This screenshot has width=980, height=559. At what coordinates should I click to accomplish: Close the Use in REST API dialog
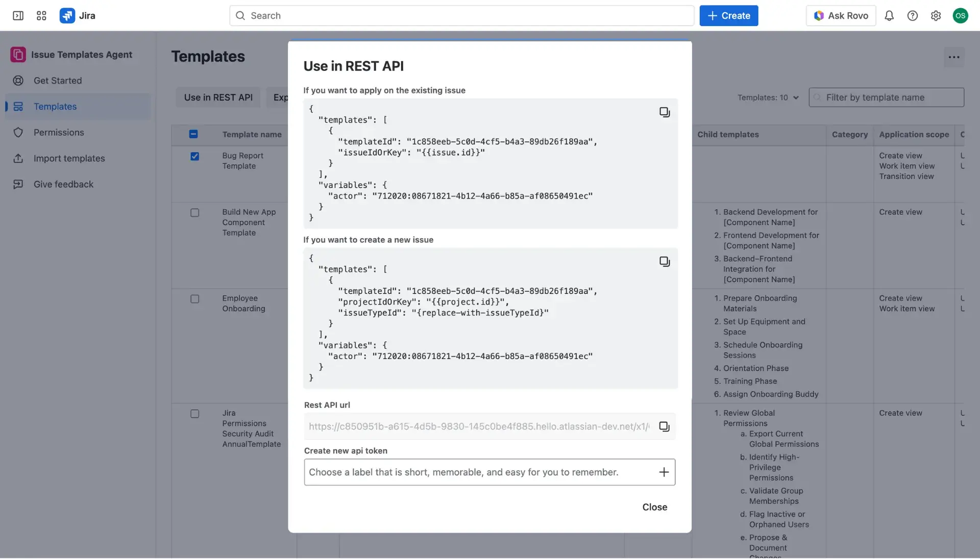(x=654, y=506)
